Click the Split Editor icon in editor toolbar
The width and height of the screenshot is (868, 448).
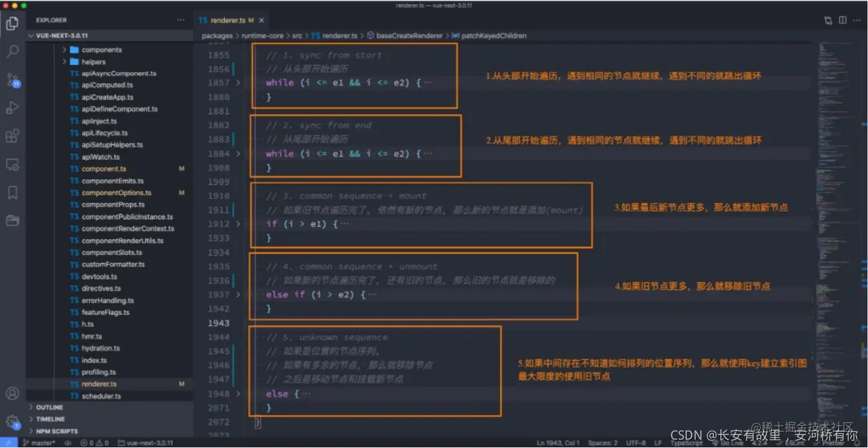pyautogui.click(x=842, y=20)
